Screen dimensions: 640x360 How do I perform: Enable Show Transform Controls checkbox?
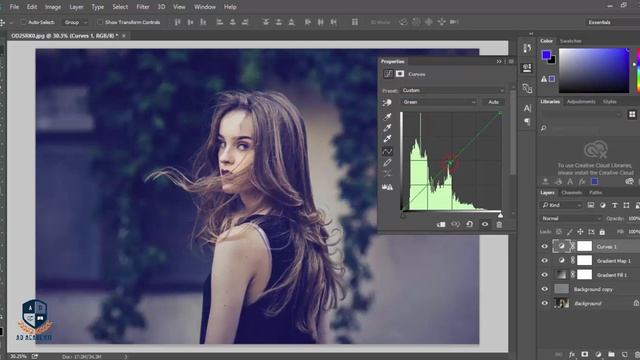100,22
